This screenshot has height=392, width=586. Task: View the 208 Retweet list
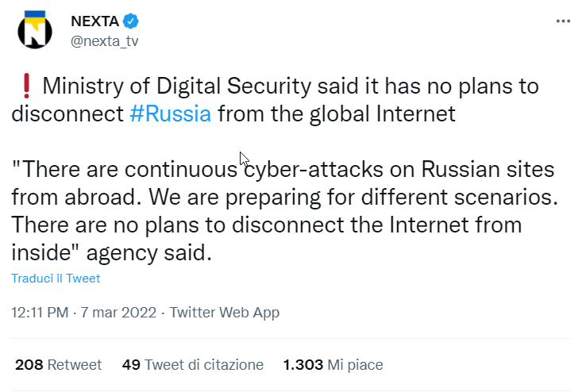[x=59, y=365]
